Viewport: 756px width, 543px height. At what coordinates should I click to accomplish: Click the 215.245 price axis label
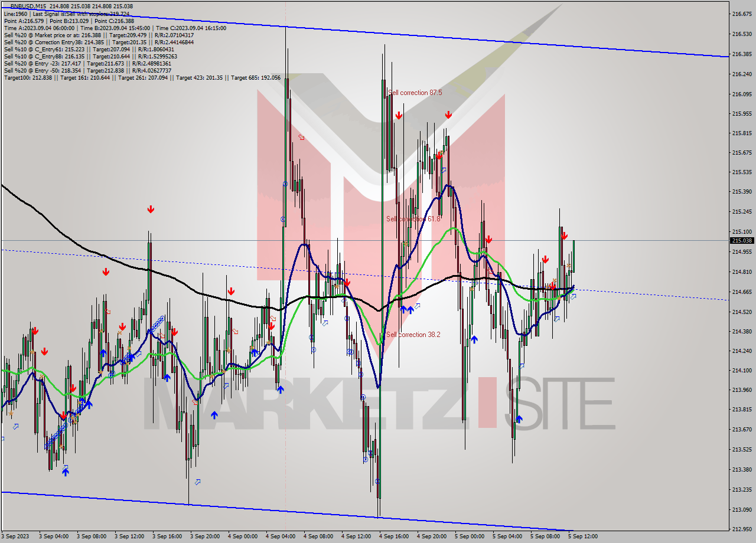[741, 211]
